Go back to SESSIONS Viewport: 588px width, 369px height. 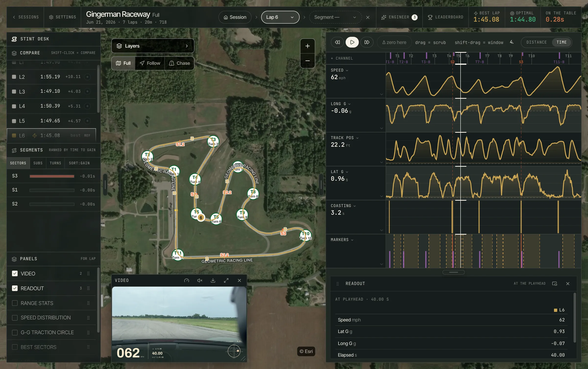[x=25, y=17]
